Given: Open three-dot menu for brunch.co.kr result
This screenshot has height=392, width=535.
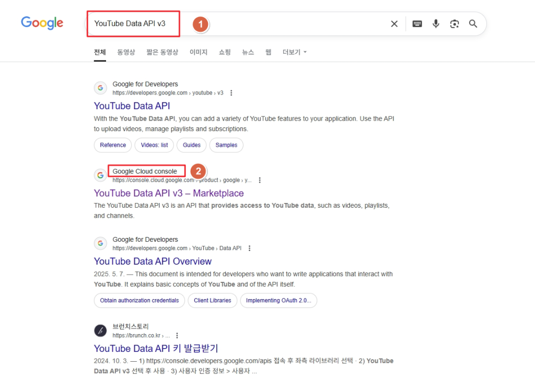Looking at the screenshot, I should 178,336.
